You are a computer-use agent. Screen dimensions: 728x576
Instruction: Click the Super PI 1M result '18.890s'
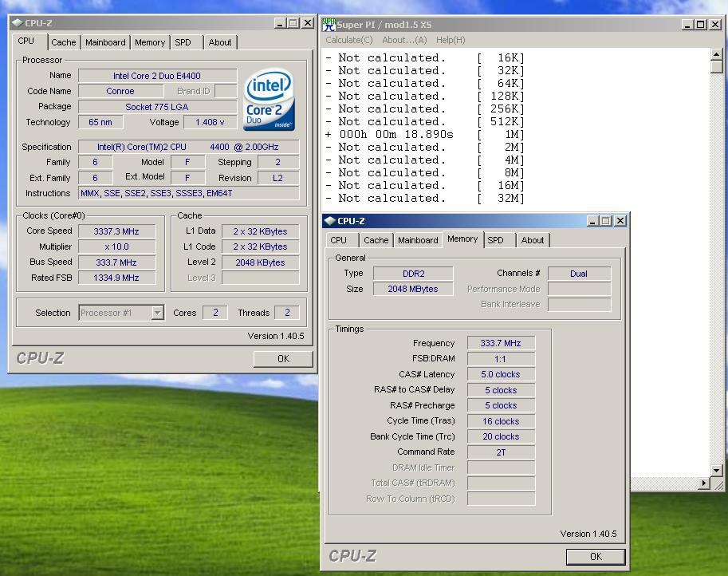(x=429, y=135)
